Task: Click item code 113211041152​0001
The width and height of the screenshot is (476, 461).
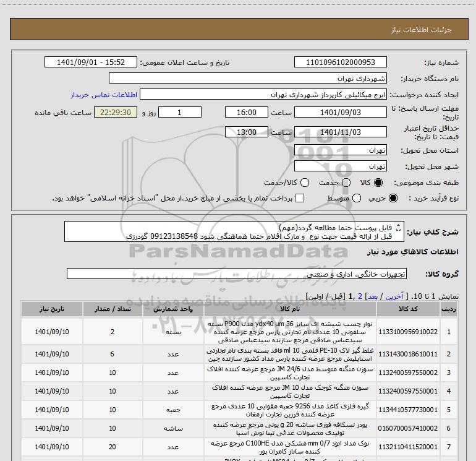Action: 408,447
